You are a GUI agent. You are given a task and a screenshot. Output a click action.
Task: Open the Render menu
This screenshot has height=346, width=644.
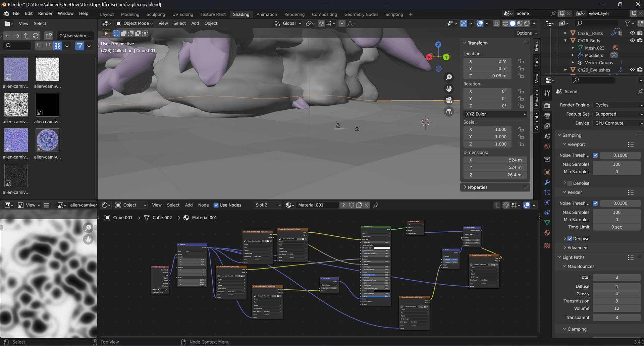coord(45,13)
